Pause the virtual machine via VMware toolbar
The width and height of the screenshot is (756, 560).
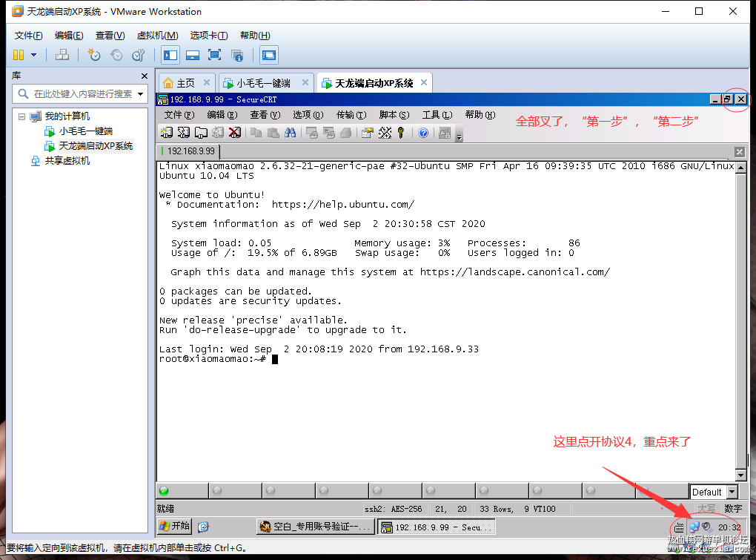coord(19,55)
